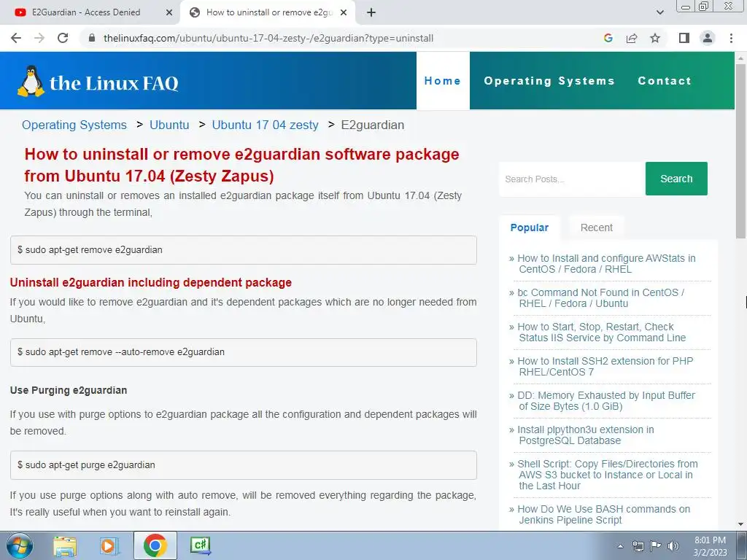Click the taskbar clock showing 8:01 PM
Screen dimensions: 747x560
710,546
